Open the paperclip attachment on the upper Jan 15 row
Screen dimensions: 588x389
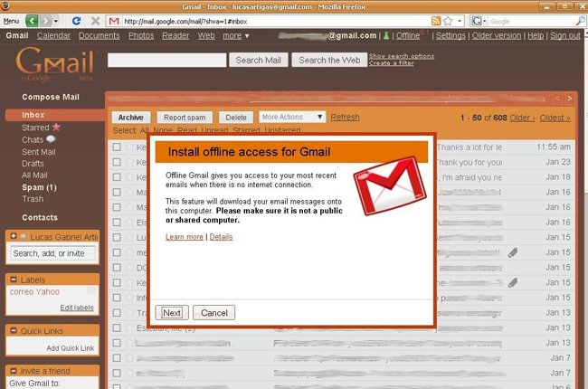(513, 252)
